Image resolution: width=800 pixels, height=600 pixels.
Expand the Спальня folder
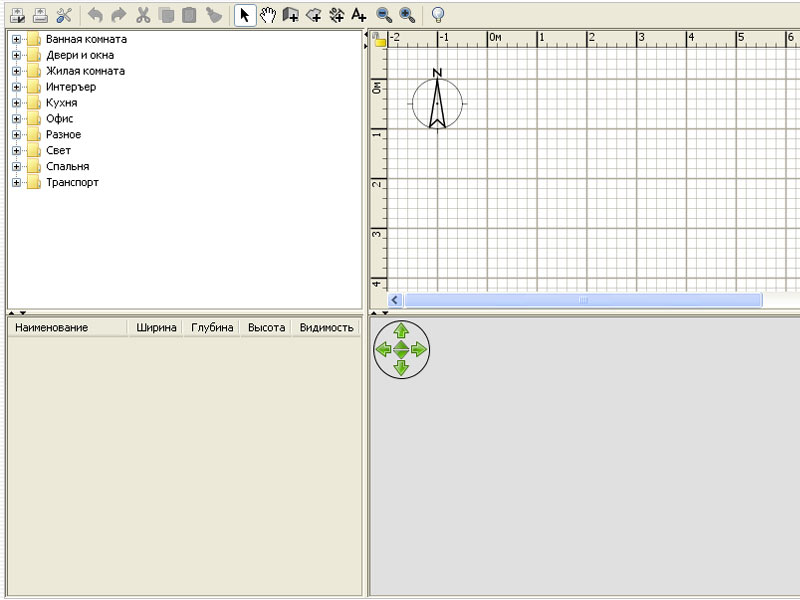point(16,166)
